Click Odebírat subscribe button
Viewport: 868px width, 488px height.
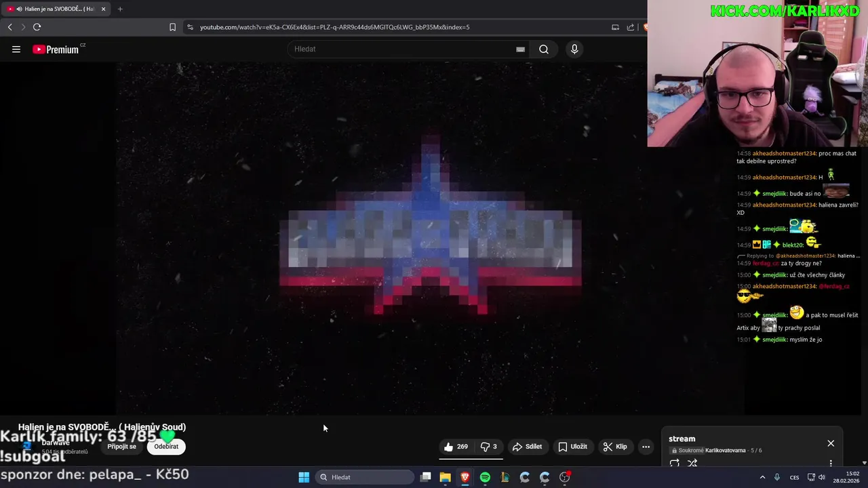(x=166, y=447)
